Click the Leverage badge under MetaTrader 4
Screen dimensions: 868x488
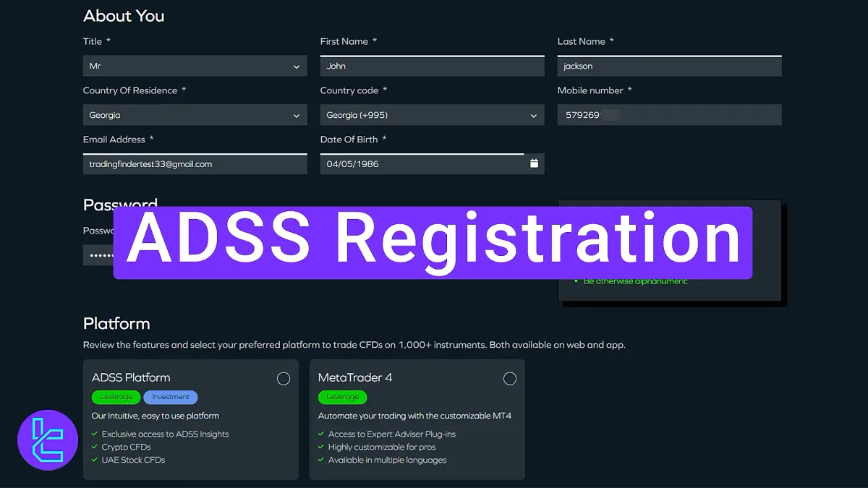(342, 396)
